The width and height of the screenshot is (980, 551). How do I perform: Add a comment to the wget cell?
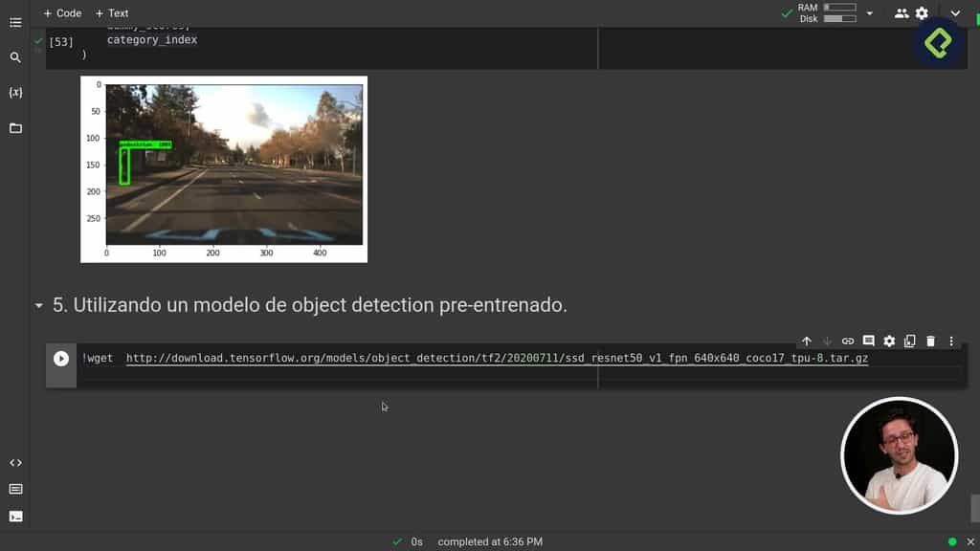coord(868,341)
